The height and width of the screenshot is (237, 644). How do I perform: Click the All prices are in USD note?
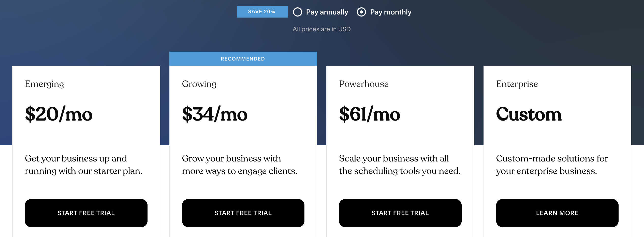tap(321, 29)
